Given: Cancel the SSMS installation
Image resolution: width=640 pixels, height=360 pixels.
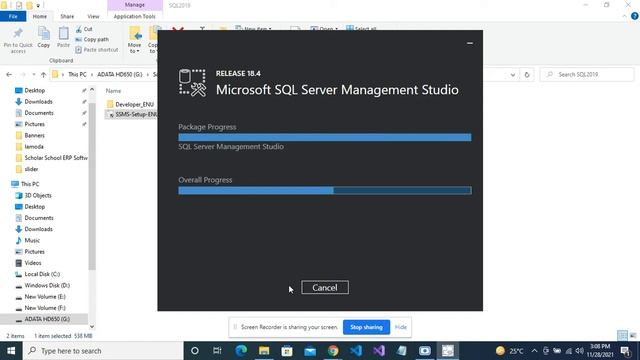Looking at the screenshot, I should coord(325,287).
